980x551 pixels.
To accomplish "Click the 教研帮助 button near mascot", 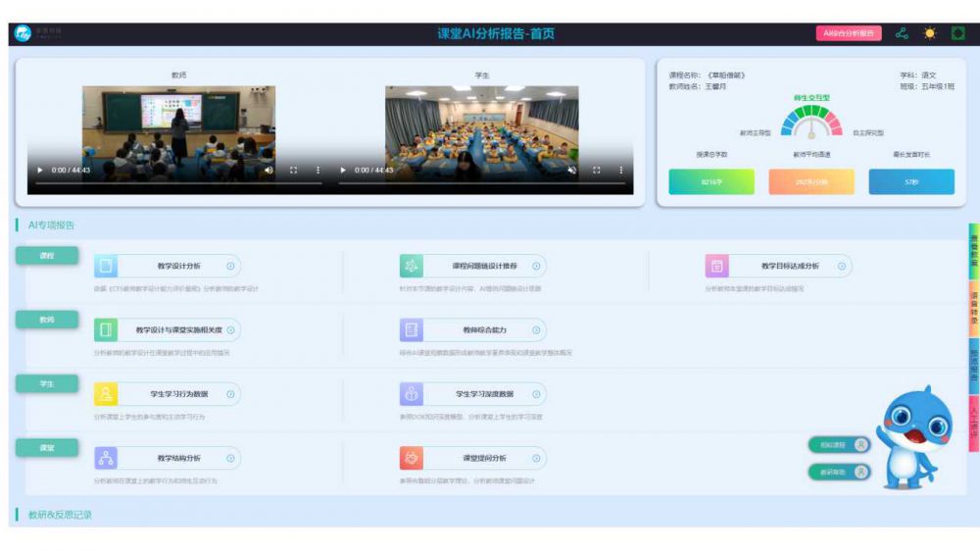I will coord(839,472).
